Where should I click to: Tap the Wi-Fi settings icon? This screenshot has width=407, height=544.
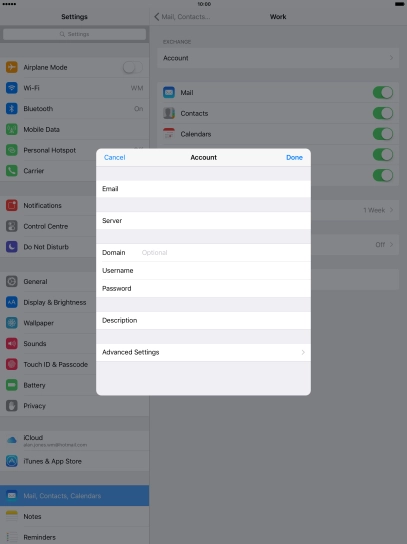coord(12,88)
